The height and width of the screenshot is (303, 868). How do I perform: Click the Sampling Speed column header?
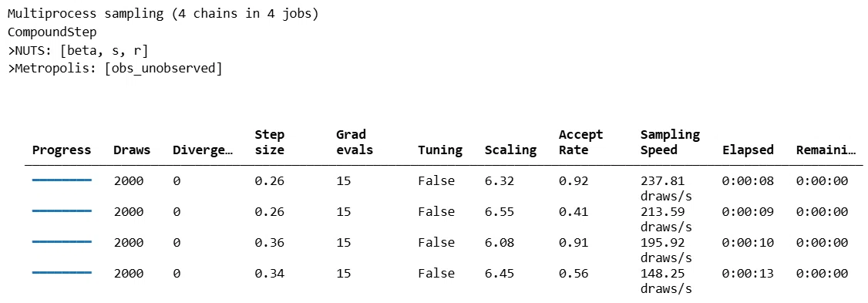(671, 143)
